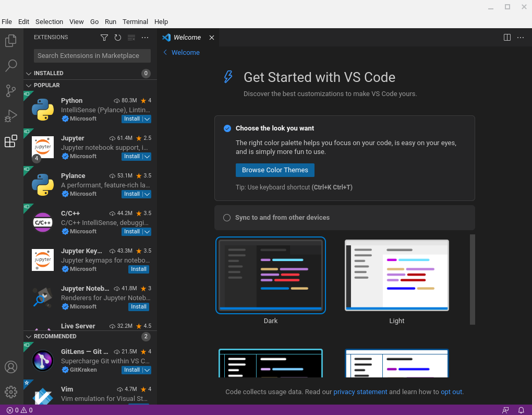Select the Live Server extension row
The width and height of the screenshot is (532, 415).
90,326
